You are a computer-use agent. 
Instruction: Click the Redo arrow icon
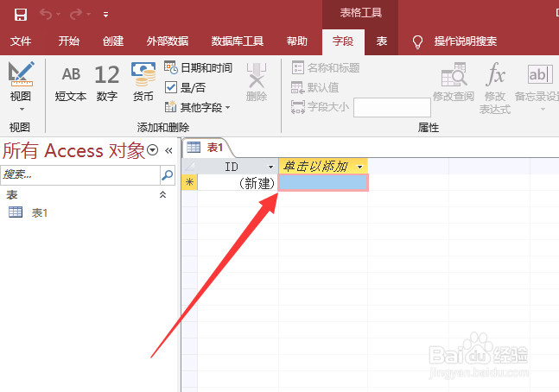pyautogui.click(x=76, y=15)
